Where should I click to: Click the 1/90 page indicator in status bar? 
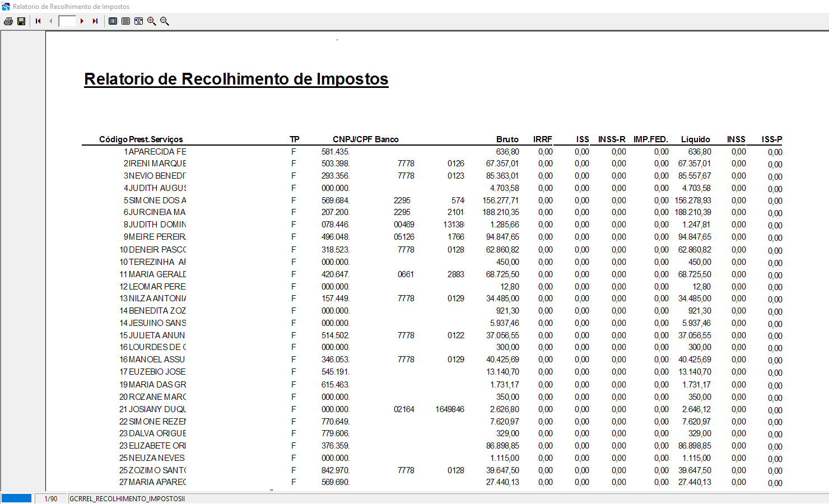51,498
